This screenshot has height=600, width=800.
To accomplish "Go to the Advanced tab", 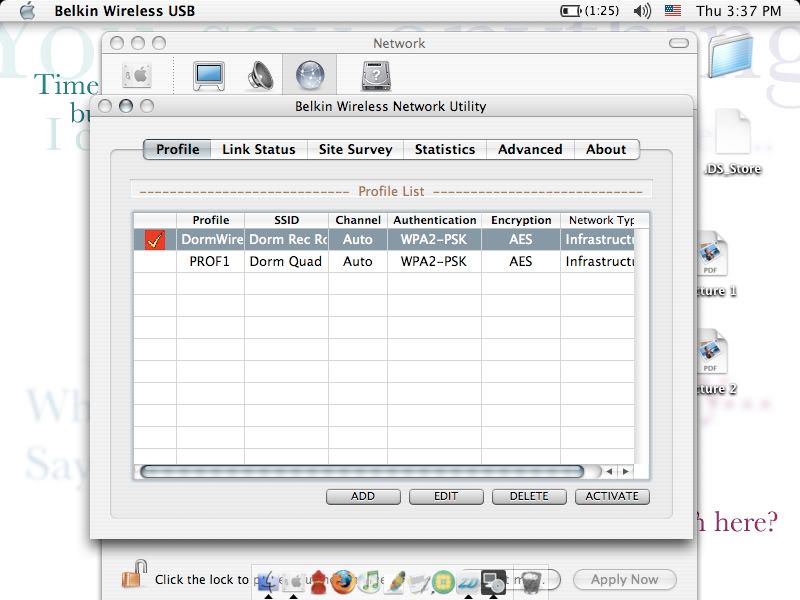I will coord(530,149).
